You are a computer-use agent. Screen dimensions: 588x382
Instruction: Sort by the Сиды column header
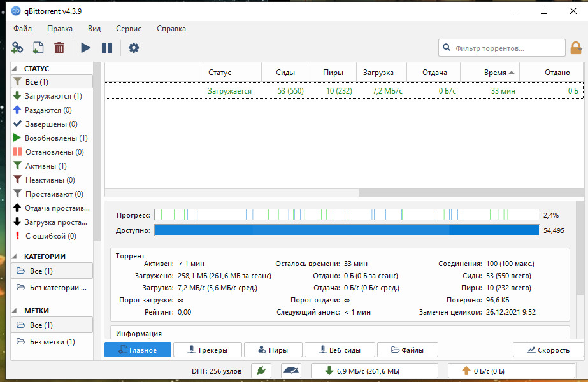pos(285,73)
